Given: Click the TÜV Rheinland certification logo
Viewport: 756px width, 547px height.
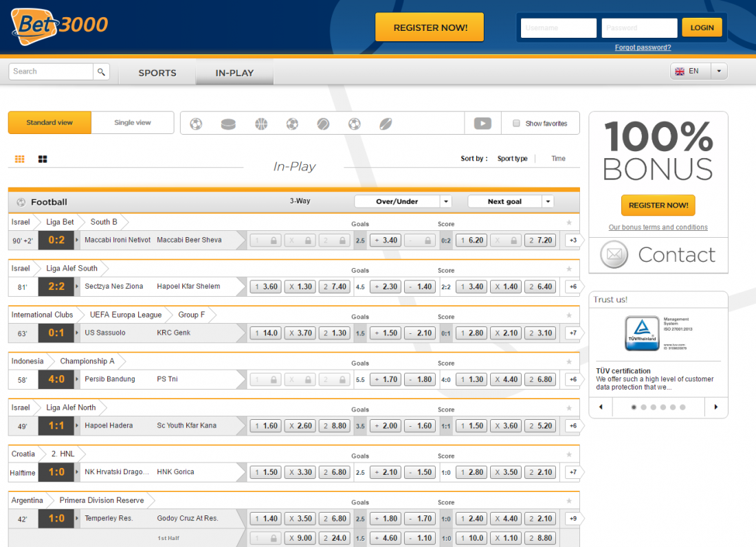Looking at the screenshot, I should [642, 333].
